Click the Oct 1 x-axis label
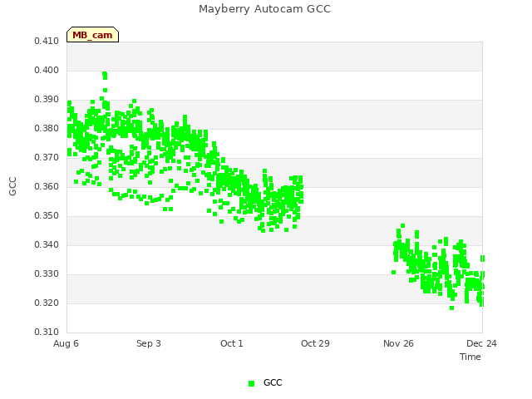532x399 pixels. coord(232,343)
